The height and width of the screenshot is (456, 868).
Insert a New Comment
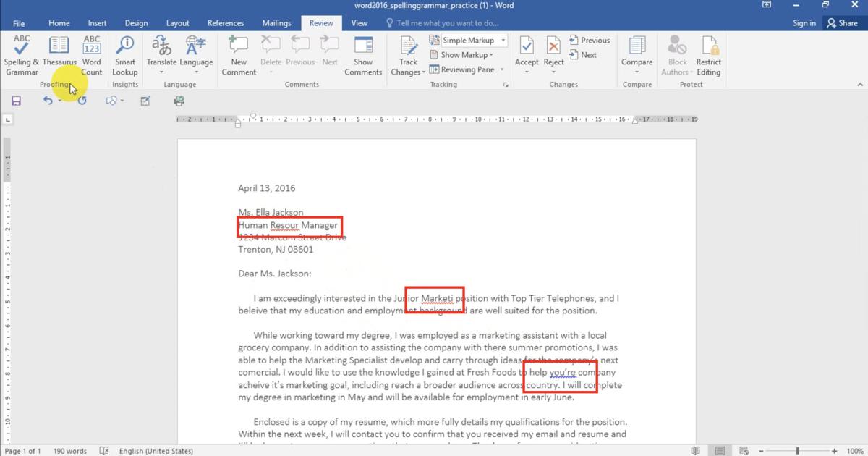click(239, 55)
